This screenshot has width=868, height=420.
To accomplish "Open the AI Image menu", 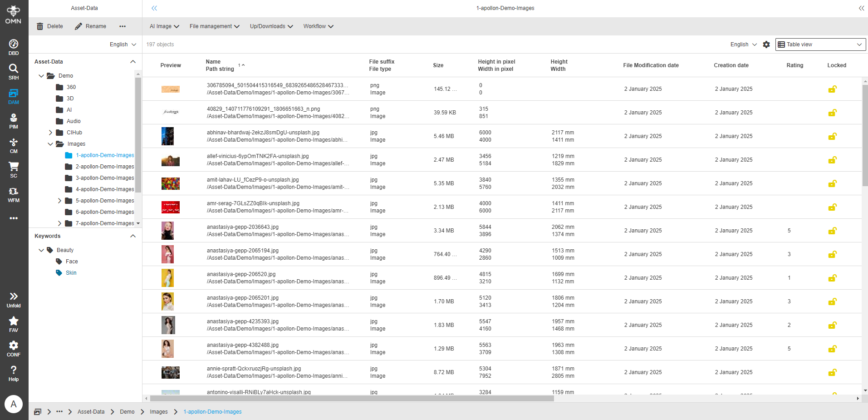I will pos(164,26).
